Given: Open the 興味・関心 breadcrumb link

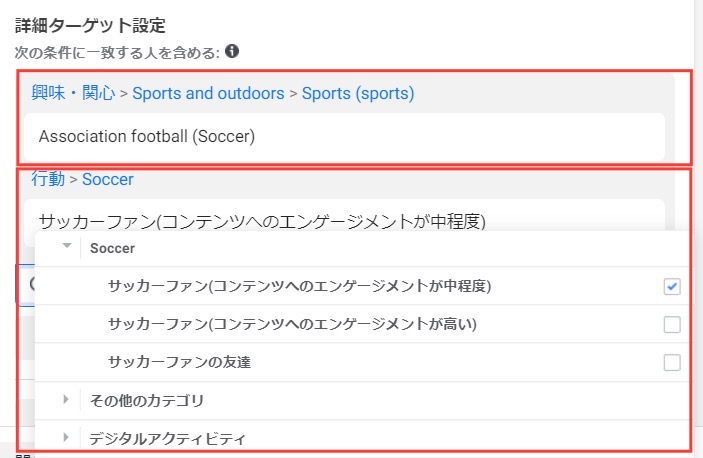Looking at the screenshot, I should click(73, 93).
